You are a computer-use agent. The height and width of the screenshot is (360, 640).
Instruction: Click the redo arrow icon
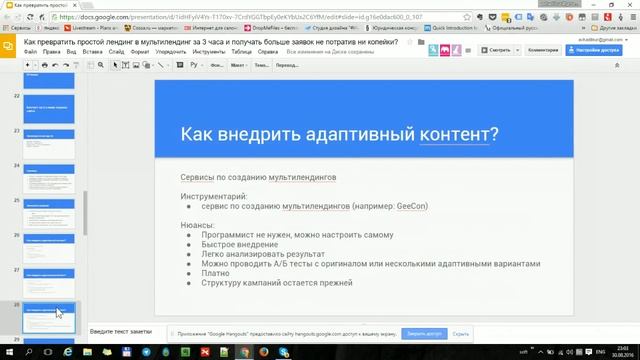[x=66, y=65]
